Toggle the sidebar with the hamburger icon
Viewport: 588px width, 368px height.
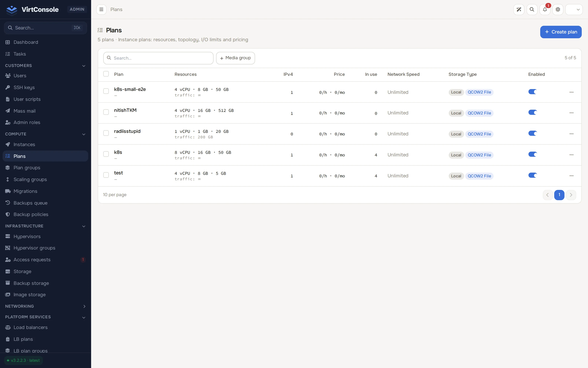tap(101, 10)
